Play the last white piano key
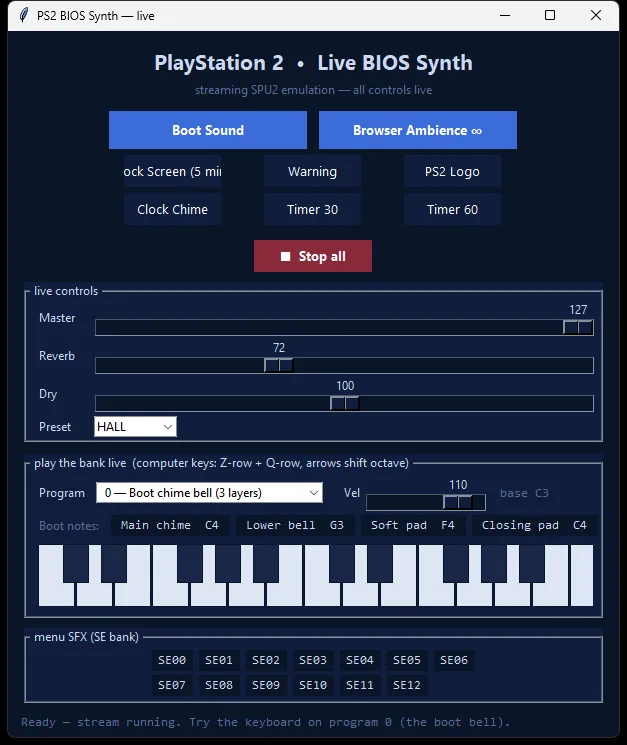This screenshot has height=745, width=627. point(582,575)
